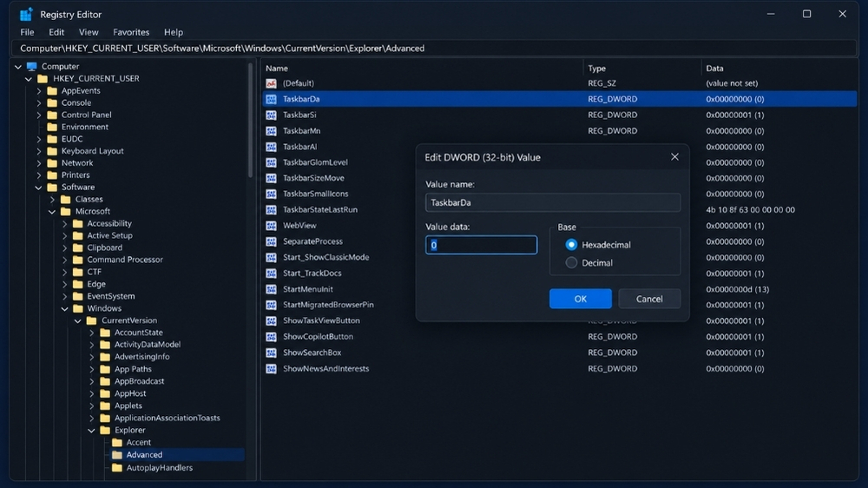
Task: Select the ApplicationAssociationToasts key
Action: click(168, 419)
